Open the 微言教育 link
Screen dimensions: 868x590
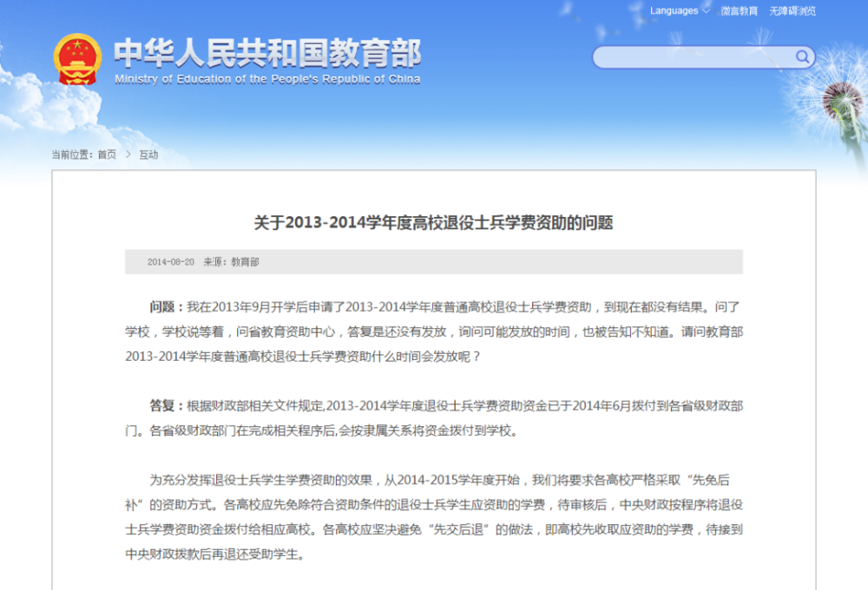pyautogui.click(x=739, y=11)
